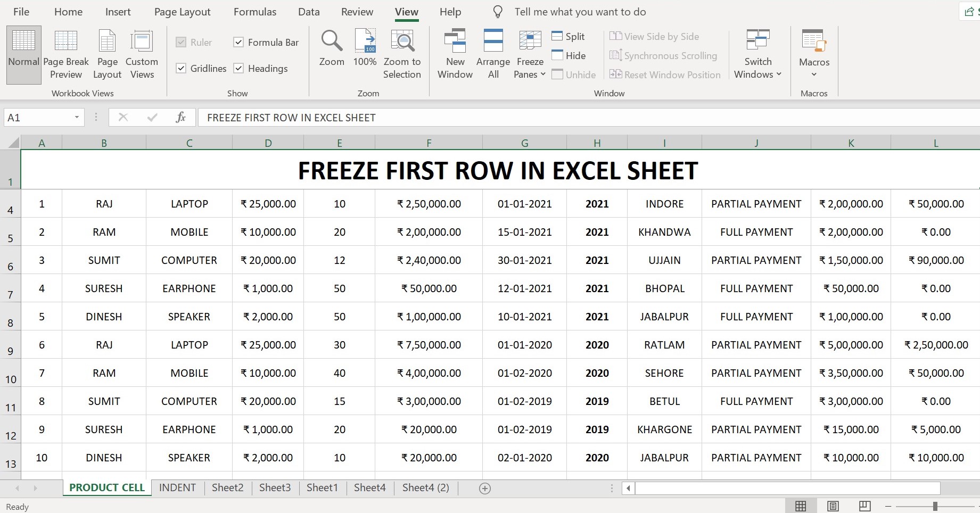This screenshot has width=980, height=513.
Task: Click the Share icon
Action: click(x=970, y=12)
